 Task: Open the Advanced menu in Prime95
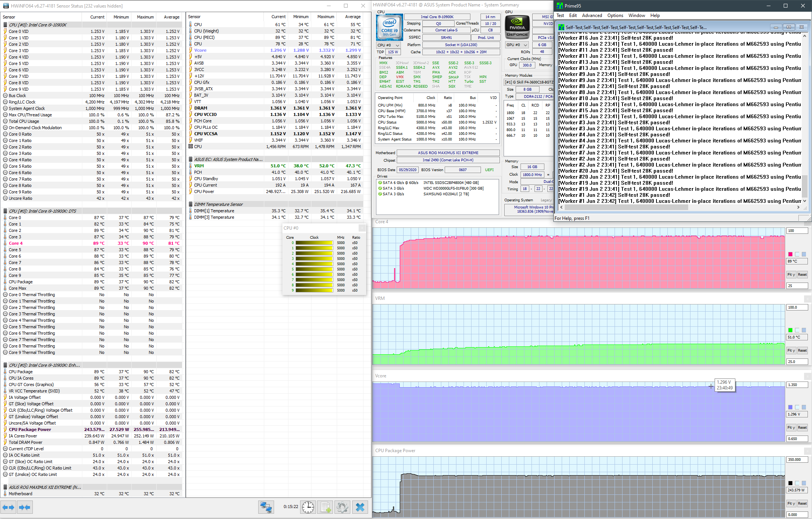[592, 15]
